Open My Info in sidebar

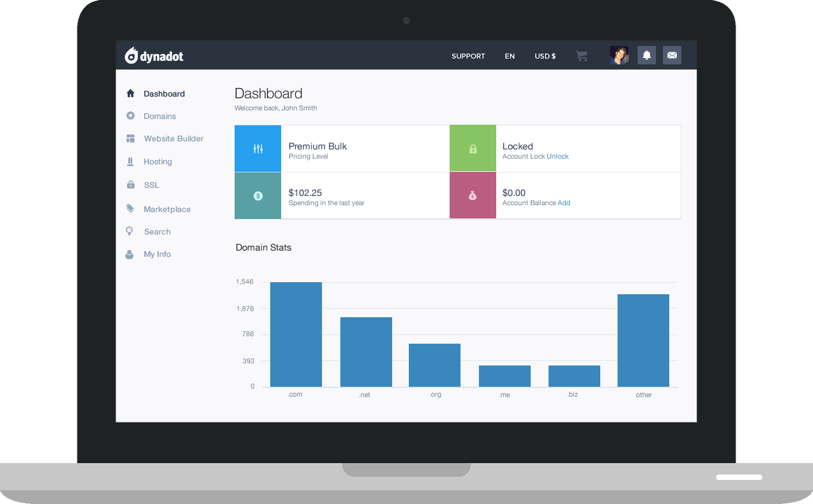pos(157,254)
